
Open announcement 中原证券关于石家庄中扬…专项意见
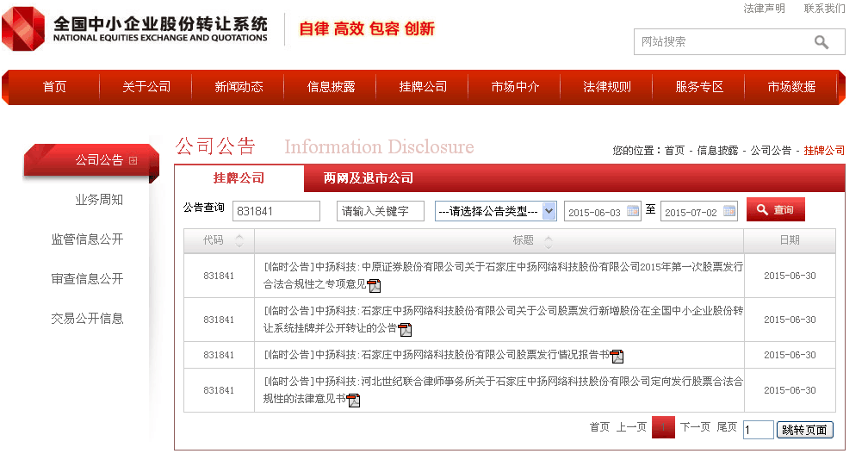[503, 276]
